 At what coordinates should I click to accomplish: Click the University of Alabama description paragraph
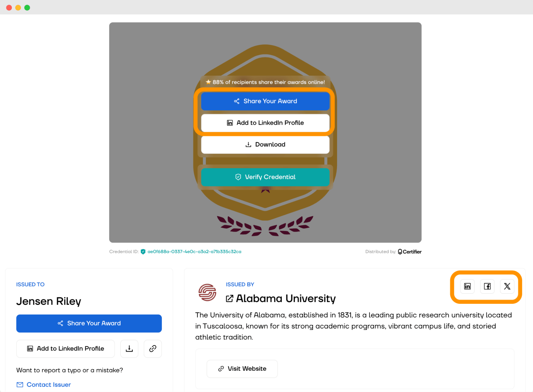pos(354,326)
